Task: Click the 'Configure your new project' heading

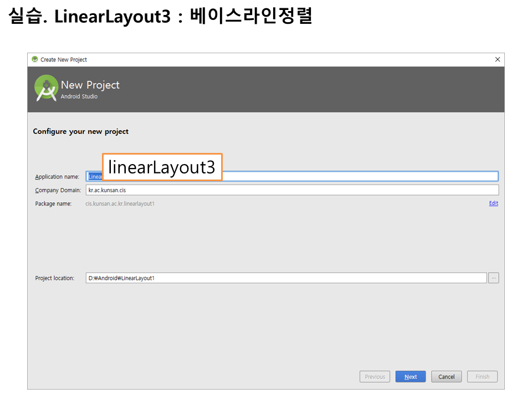Action: point(81,132)
